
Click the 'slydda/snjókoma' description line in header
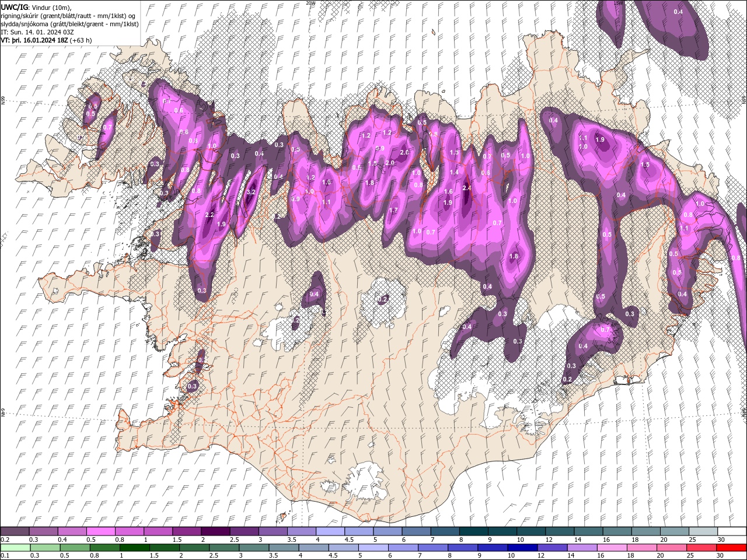70,24
